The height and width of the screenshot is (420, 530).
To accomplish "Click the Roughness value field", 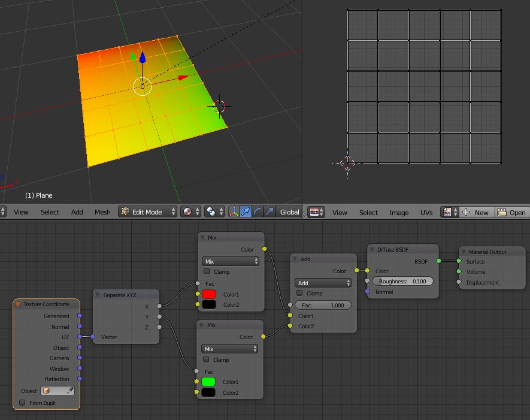I will coord(402,281).
